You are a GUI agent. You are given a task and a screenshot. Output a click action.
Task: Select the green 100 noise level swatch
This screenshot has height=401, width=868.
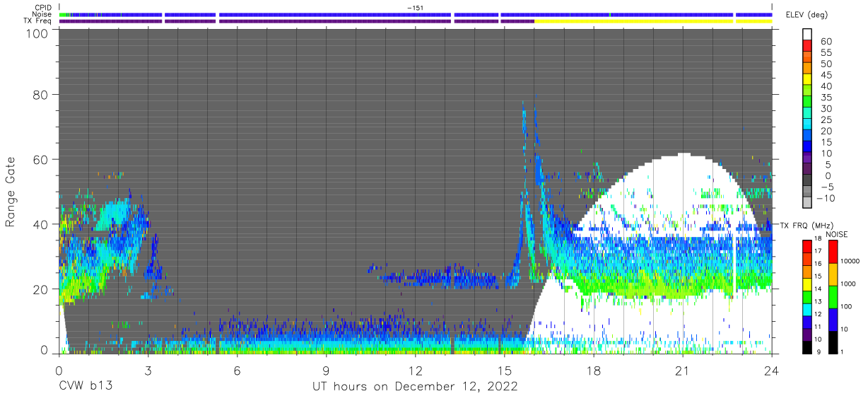click(x=832, y=297)
